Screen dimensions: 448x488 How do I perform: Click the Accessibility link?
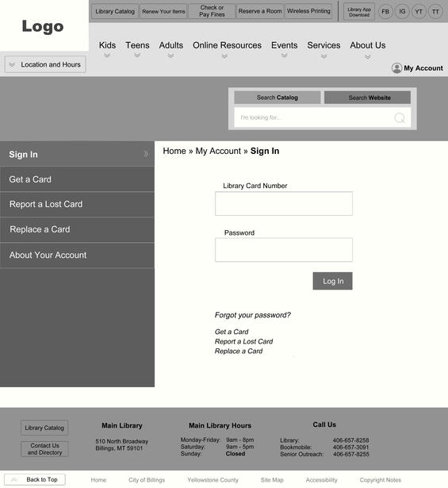tap(321, 480)
